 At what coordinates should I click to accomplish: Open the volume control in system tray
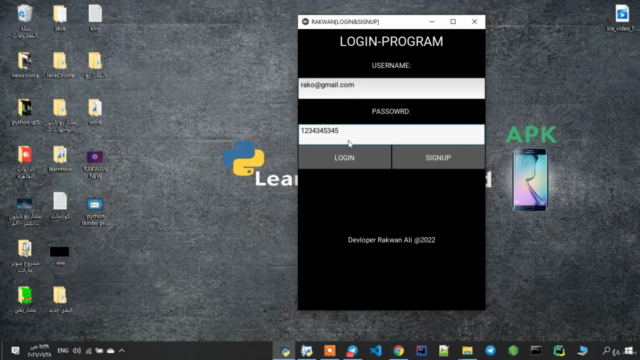tap(77, 351)
